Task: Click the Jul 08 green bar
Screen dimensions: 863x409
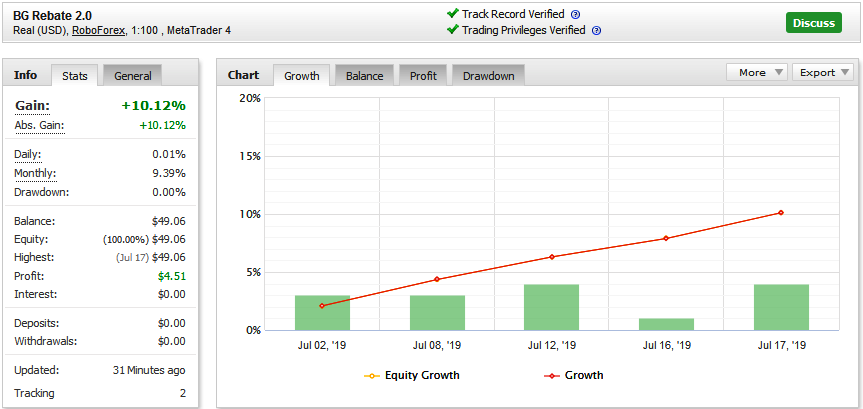Action: 438,313
